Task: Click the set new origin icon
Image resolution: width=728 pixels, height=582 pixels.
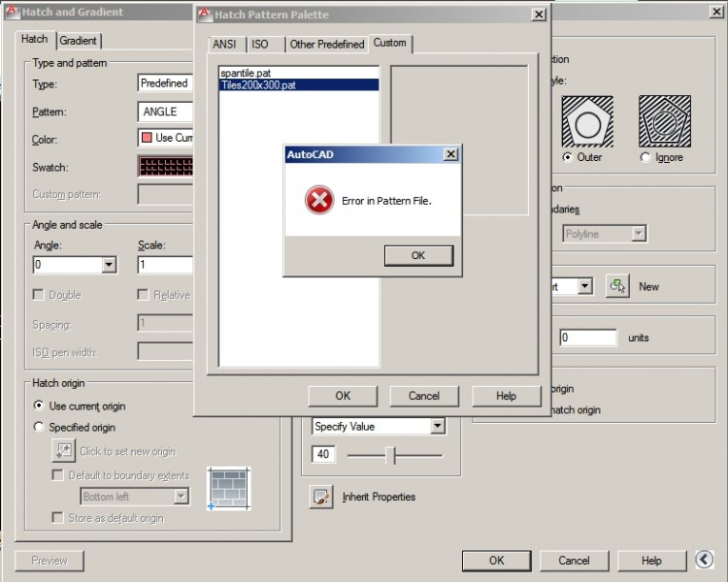Action: click(63, 450)
